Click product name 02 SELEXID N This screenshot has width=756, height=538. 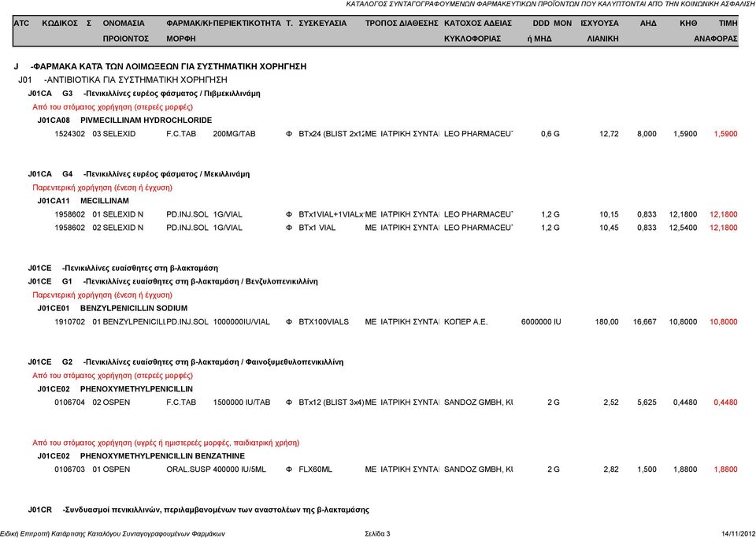tap(117, 228)
